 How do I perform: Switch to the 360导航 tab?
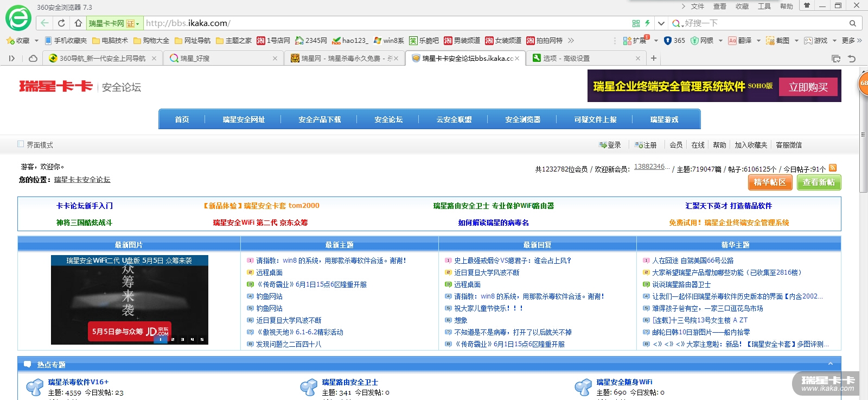click(103, 58)
